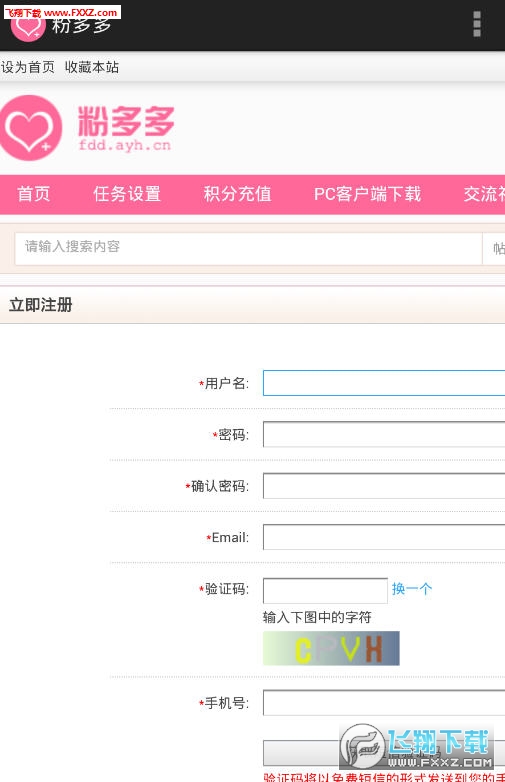This screenshot has width=505, height=782.
Task: Click the 验证码 text box
Action: tap(325, 590)
